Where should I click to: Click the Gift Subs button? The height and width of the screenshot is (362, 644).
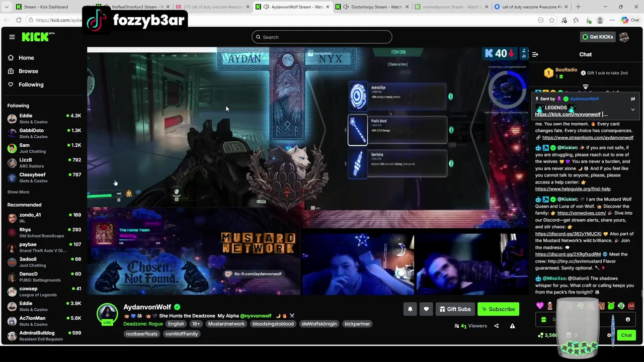pyautogui.click(x=455, y=309)
